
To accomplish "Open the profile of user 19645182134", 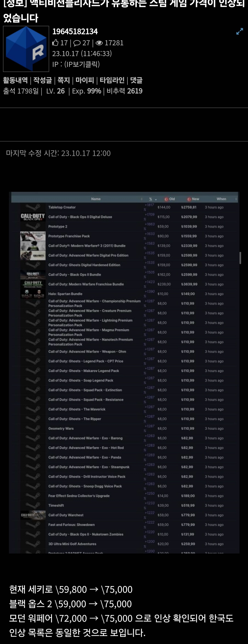I will [x=75, y=31].
